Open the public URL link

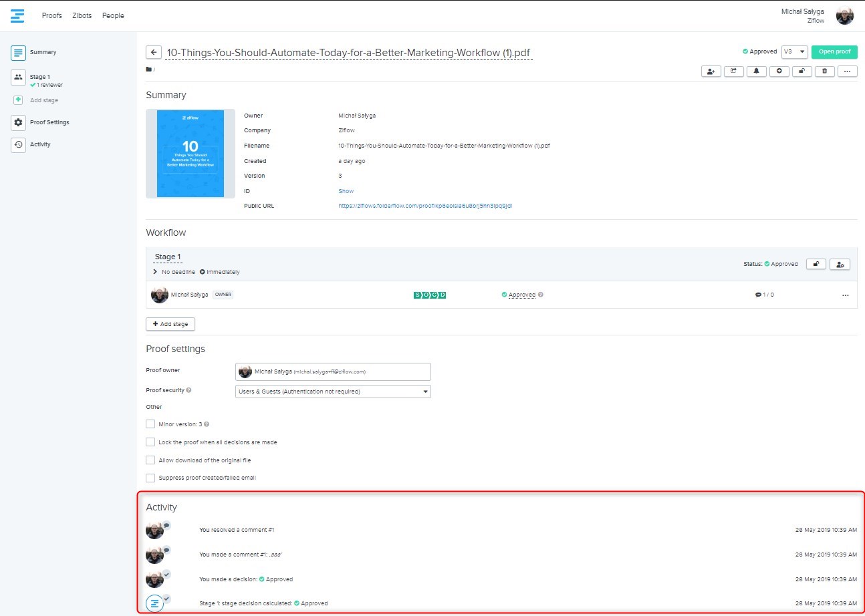(425, 206)
